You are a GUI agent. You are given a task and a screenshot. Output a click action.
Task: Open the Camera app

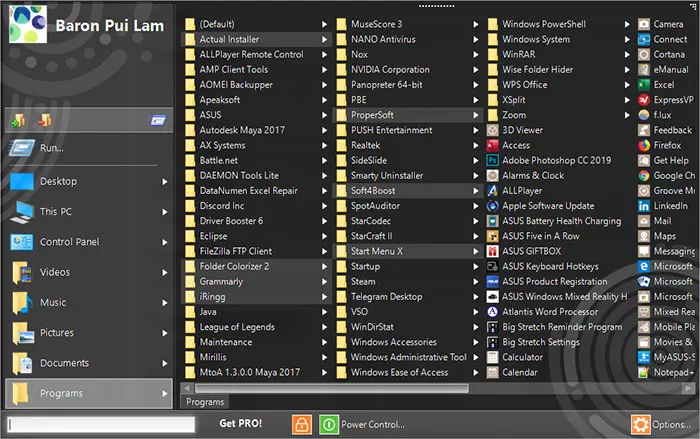(x=661, y=24)
